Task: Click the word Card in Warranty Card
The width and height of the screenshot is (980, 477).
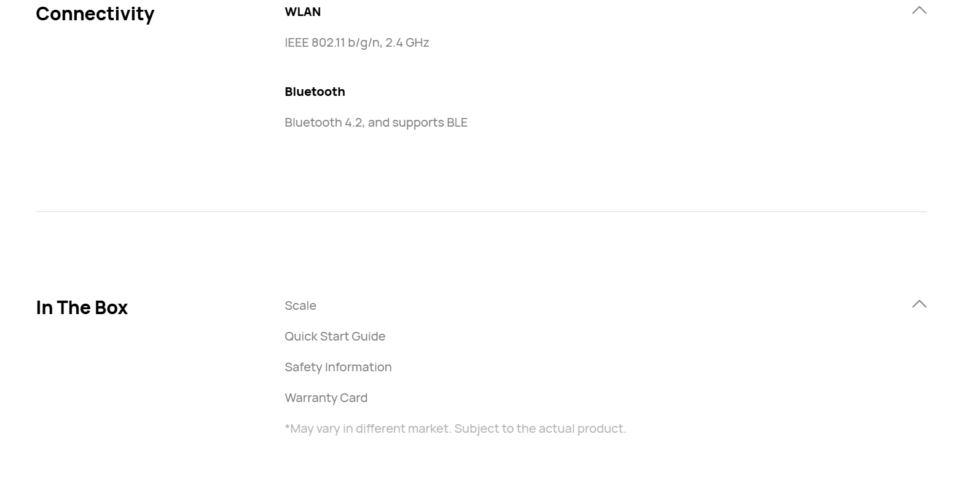Action: (x=354, y=398)
